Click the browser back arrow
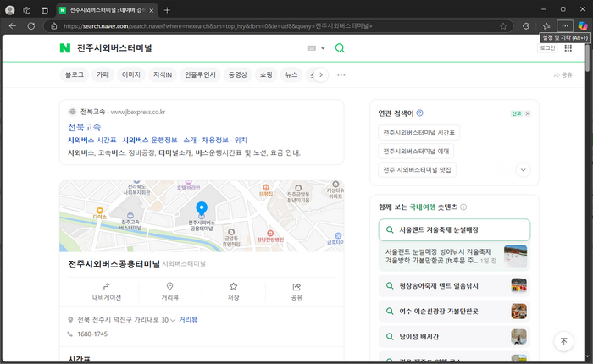This screenshot has width=593, height=364. 13,26
